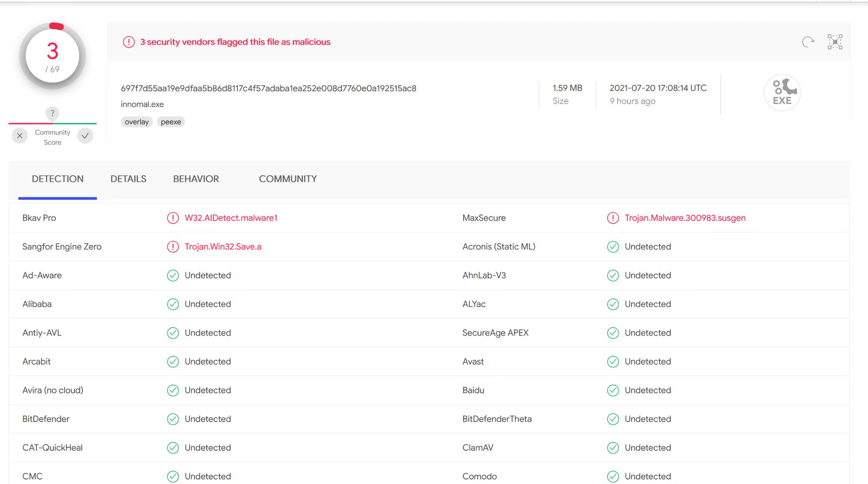Click the EXE file type icon
The height and width of the screenshot is (484, 868).
(x=782, y=93)
